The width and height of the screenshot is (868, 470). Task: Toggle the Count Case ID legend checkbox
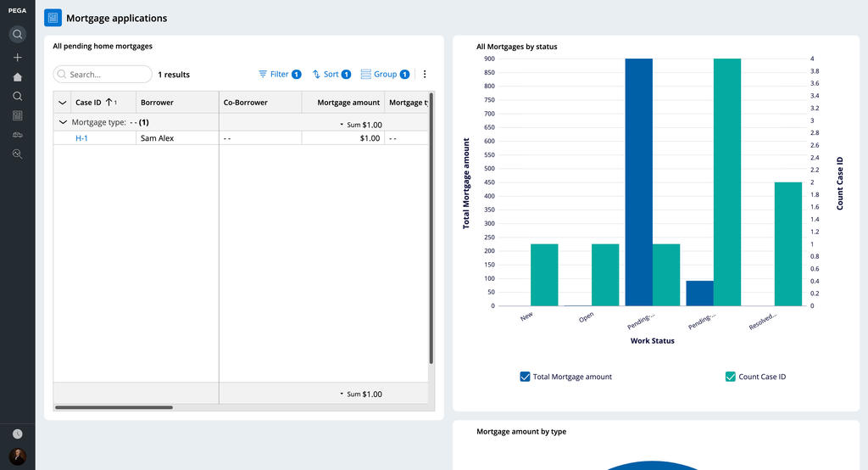(730, 377)
